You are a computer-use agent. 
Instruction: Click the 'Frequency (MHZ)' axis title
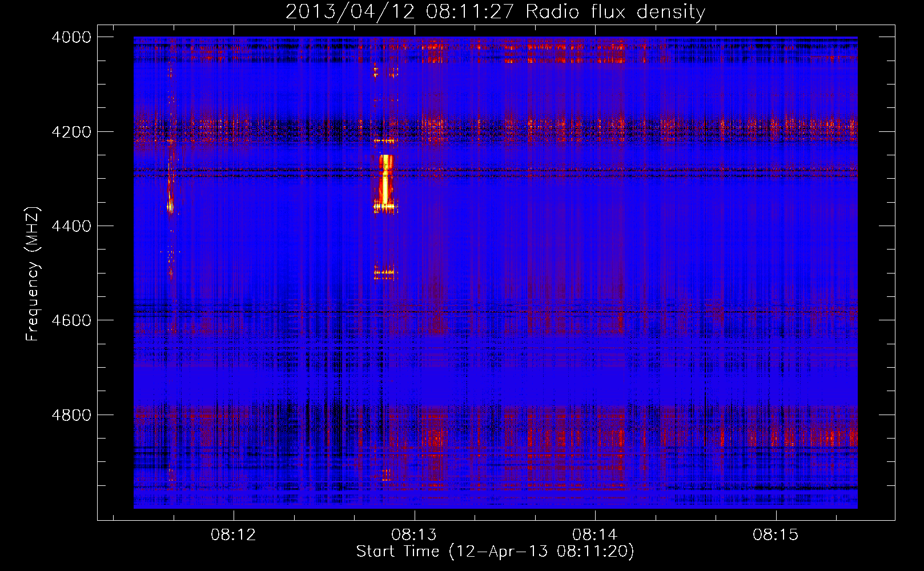(x=33, y=274)
